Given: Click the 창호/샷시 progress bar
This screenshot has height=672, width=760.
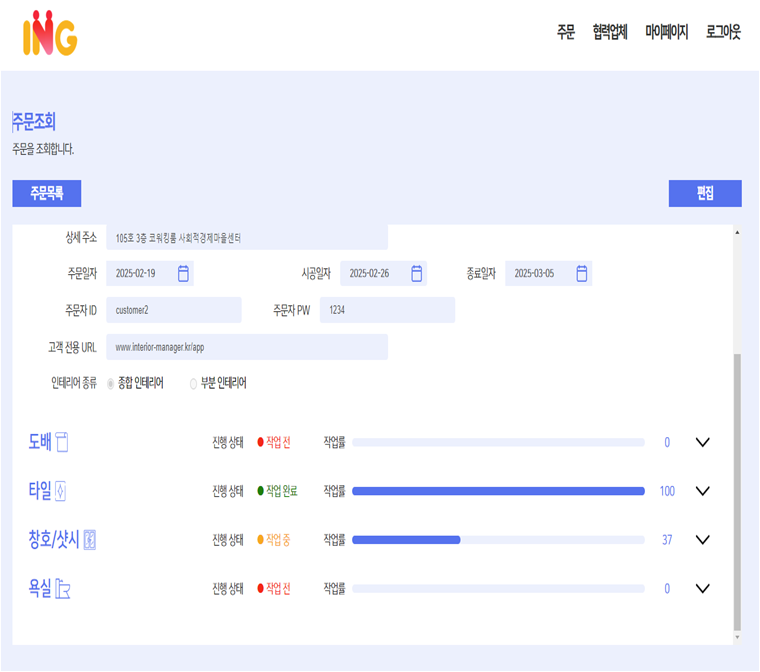Looking at the screenshot, I should pyautogui.click(x=498, y=540).
